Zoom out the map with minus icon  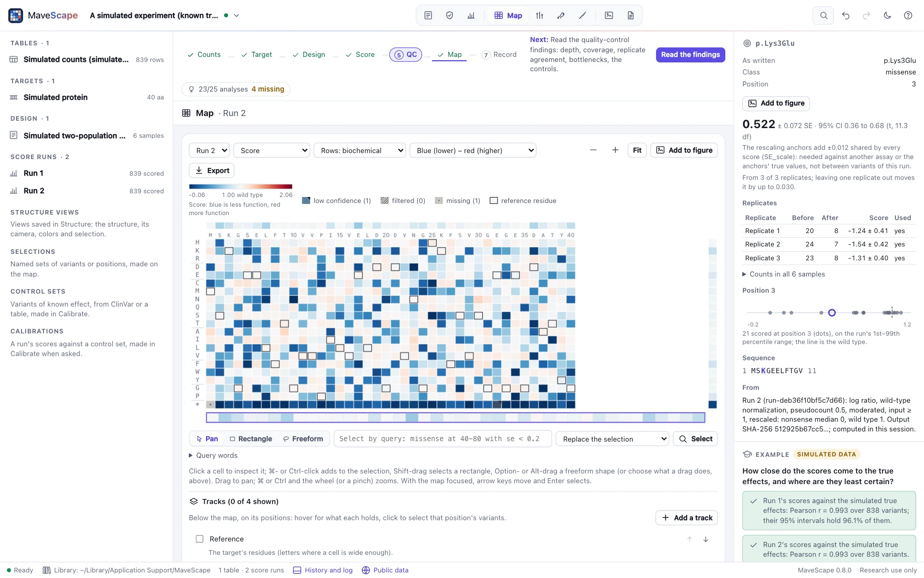tap(593, 150)
